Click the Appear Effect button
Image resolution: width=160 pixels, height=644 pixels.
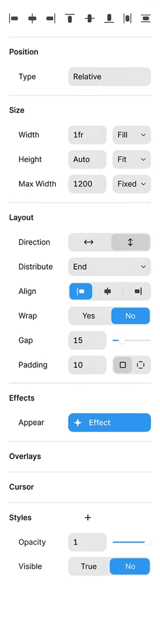point(109,422)
